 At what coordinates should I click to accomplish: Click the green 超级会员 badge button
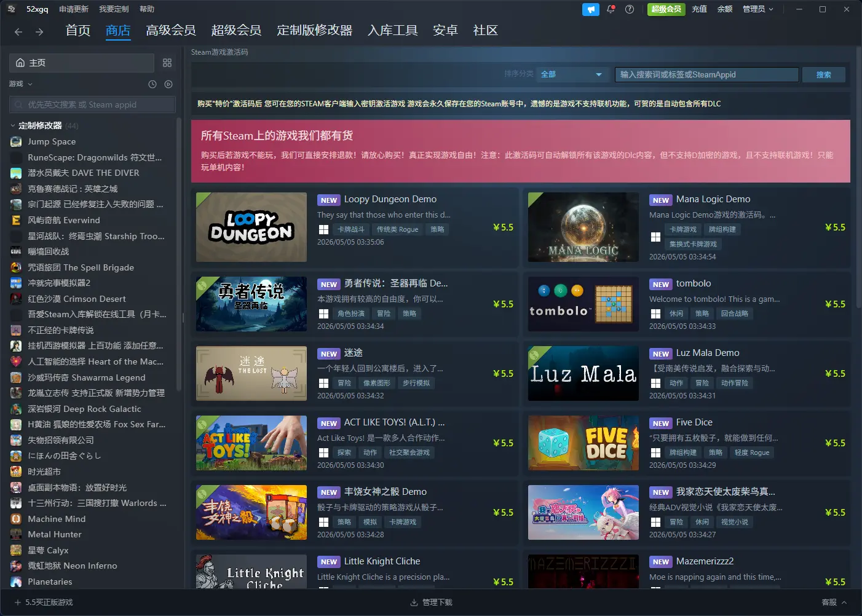click(666, 9)
